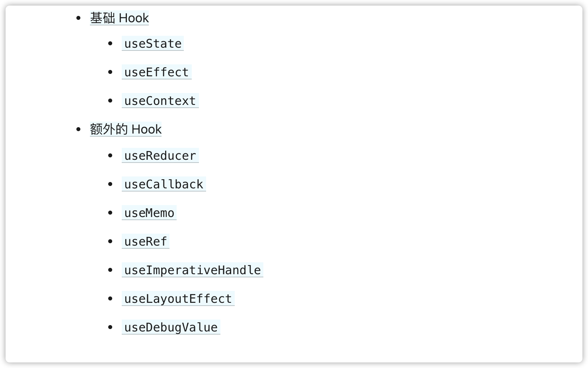
Task: Click the useCallback link
Action: (x=164, y=184)
